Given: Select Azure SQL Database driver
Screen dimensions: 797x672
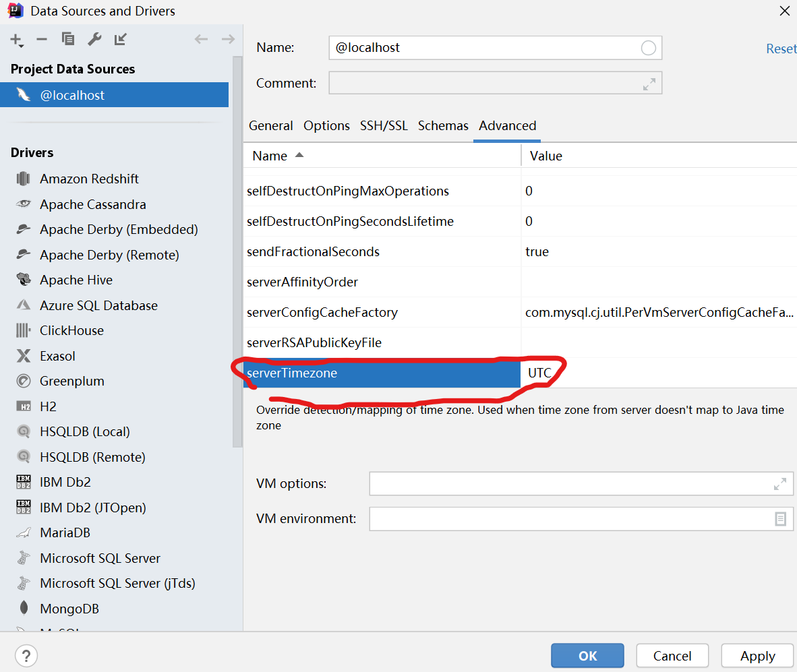Looking at the screenshot, I should (98, 305).
